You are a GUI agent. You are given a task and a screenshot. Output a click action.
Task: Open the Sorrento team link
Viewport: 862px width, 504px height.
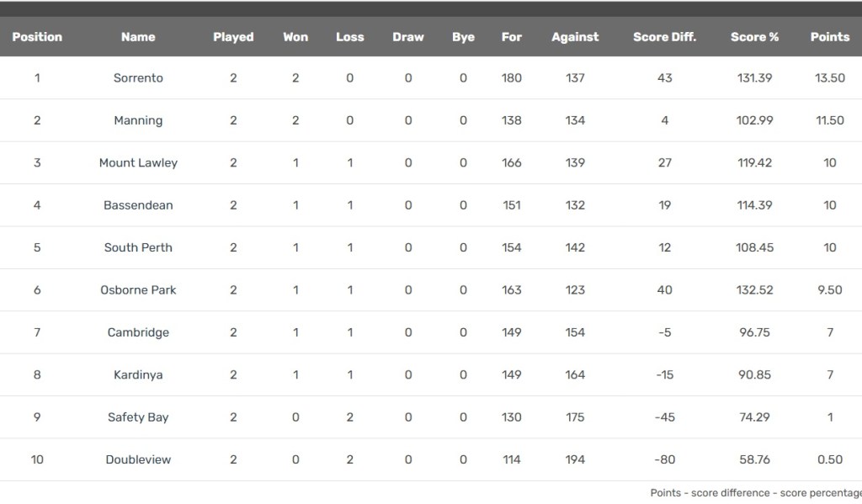[x=138, y=78]
